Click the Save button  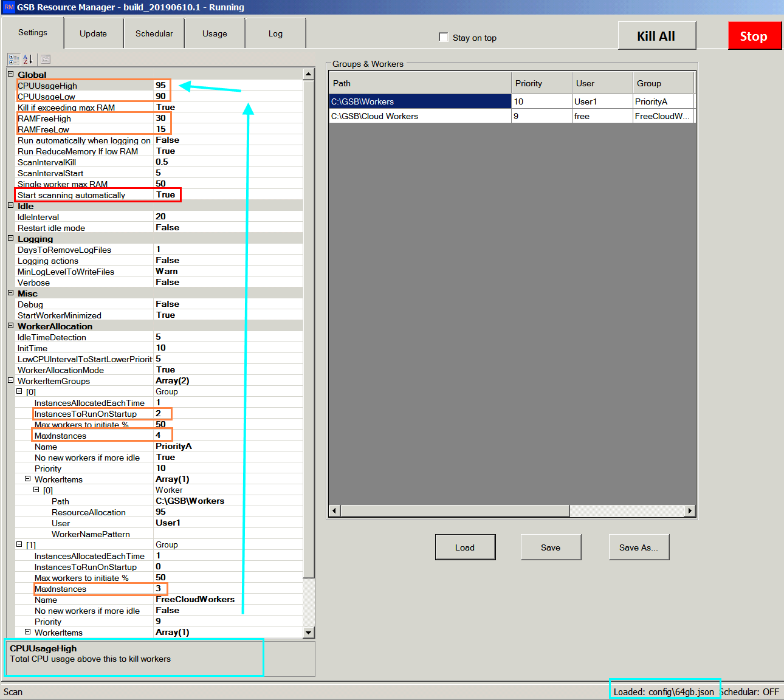click(551, 547)
